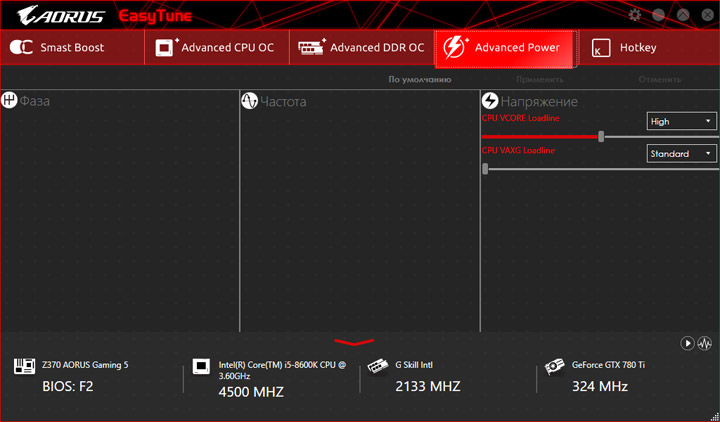Click the lightning bolt Advanced Power icon
Viewport: 720px width, 422px height.
tap(456, 48)
